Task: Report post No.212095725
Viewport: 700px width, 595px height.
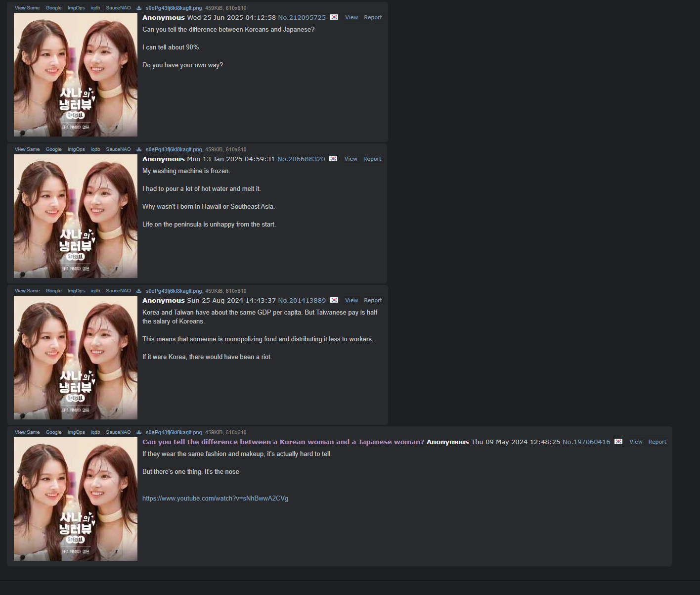Action: pyautogui.click(x=373, y=17)
